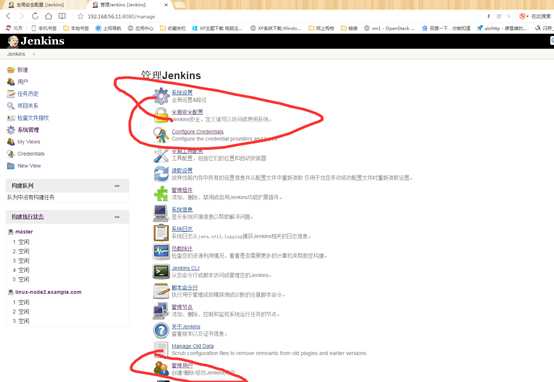Click the address bar URL field

coord(121,17)
